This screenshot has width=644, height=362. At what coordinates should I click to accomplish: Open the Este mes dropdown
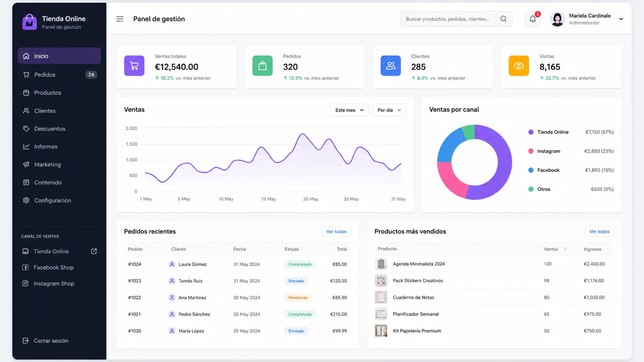tap(349, 110)
